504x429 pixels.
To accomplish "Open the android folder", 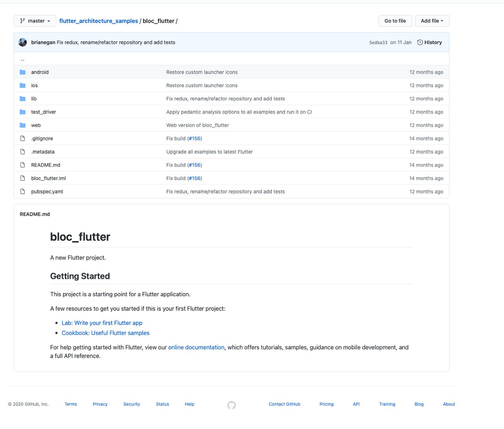I will pyautogui.click(x=40, y=72).
